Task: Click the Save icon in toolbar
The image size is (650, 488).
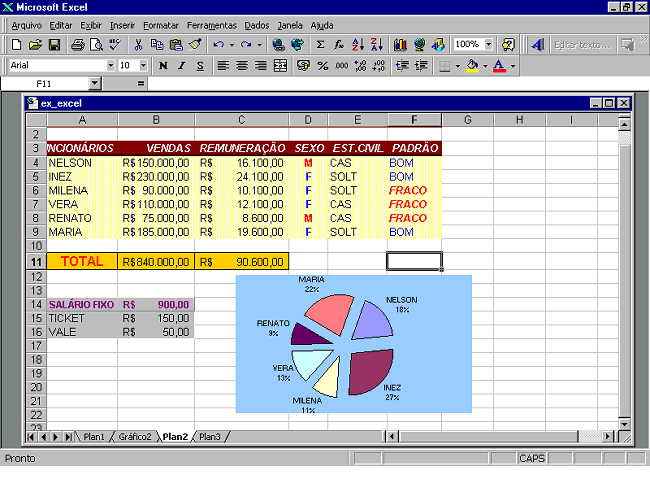Action: 55,45
